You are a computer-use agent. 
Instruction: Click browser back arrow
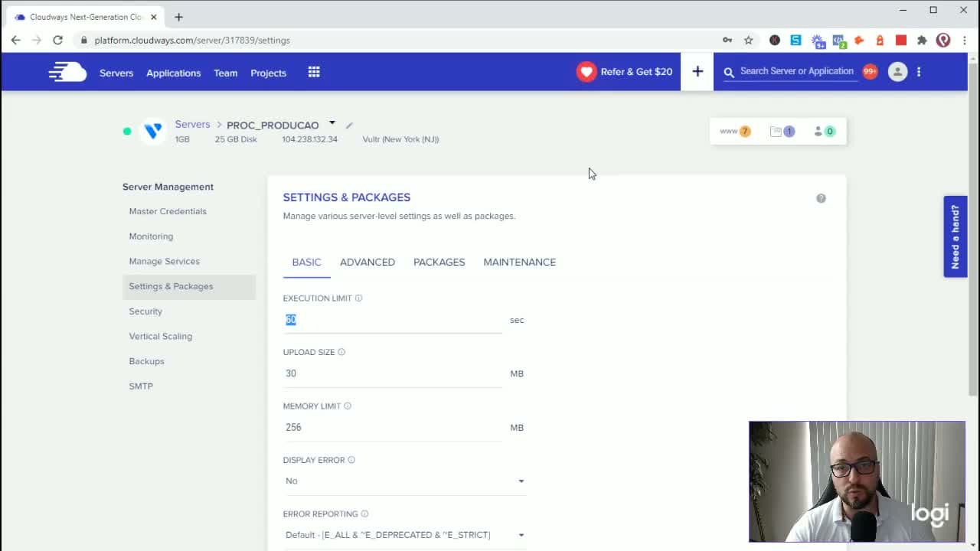(15, 40)
